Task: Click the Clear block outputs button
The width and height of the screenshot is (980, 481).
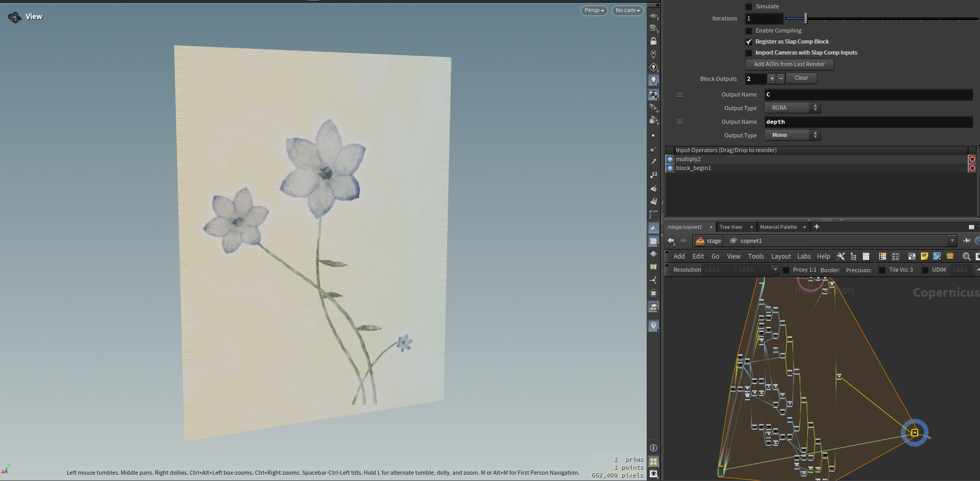Action: [802, 78]
